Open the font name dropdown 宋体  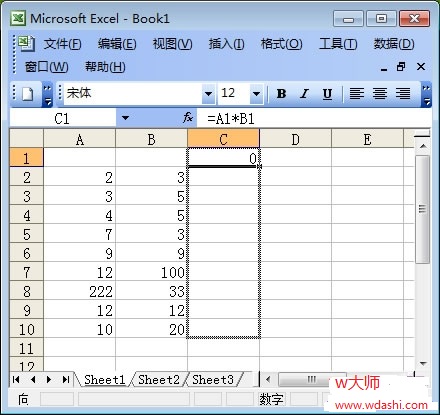tap(208, 94)
